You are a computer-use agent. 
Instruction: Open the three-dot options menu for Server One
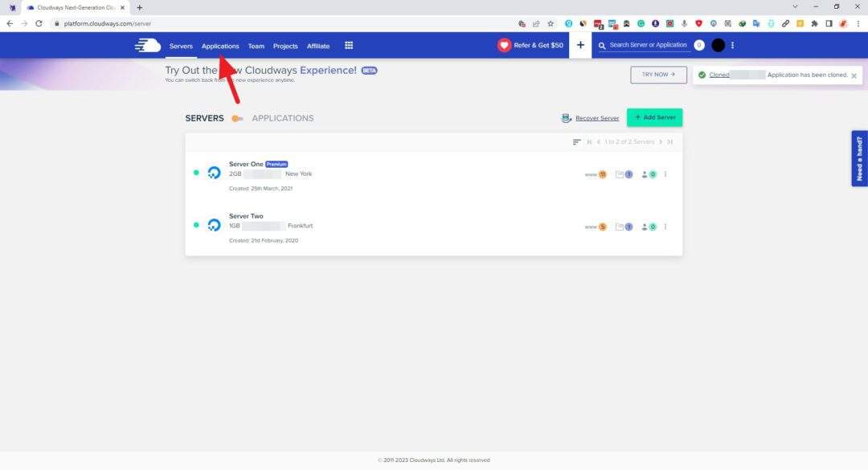pyautogui.click(x=665, y=174)
